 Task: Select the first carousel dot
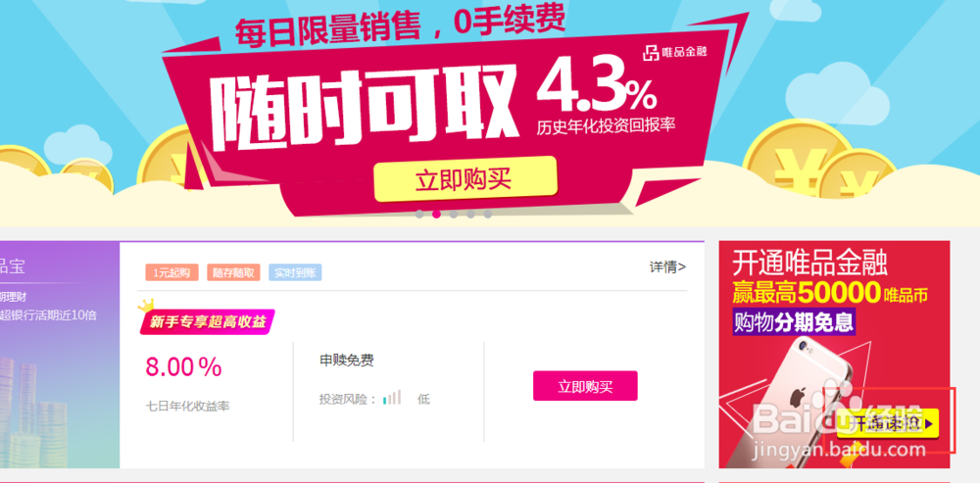click(x=419, y=214)
